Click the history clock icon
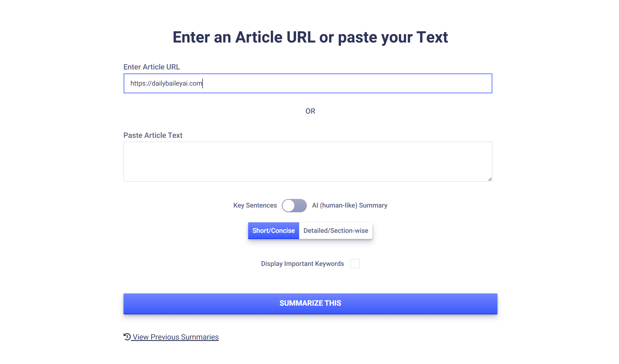This screenshot has height=364, width=619. pos(127,336)
